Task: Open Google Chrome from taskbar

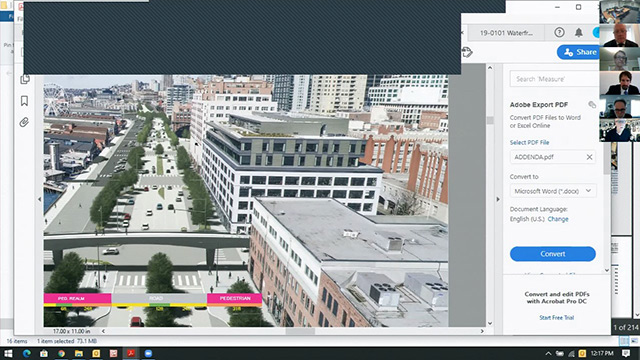Action: [61, 353]
